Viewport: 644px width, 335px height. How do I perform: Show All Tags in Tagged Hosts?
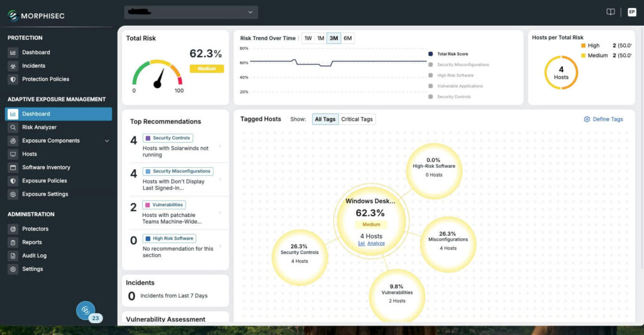pyautogui.click(x=325, y=119)
